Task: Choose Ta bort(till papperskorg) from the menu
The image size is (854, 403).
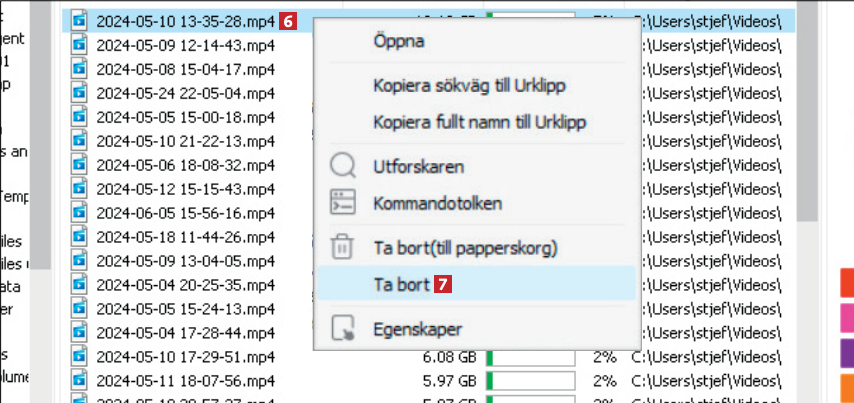Action: (466, 248)
